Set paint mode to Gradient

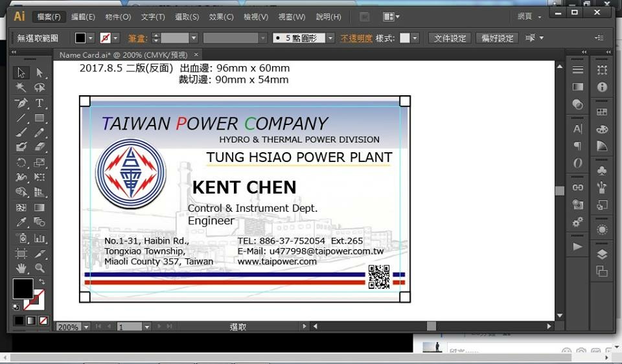tap(31, 321)
